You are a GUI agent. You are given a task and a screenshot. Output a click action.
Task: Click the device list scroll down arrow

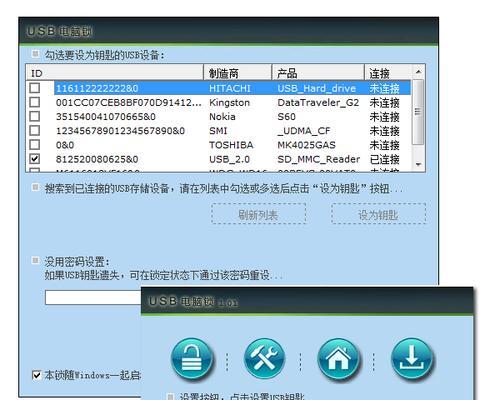pyautogui.click(x=418, y=164)
